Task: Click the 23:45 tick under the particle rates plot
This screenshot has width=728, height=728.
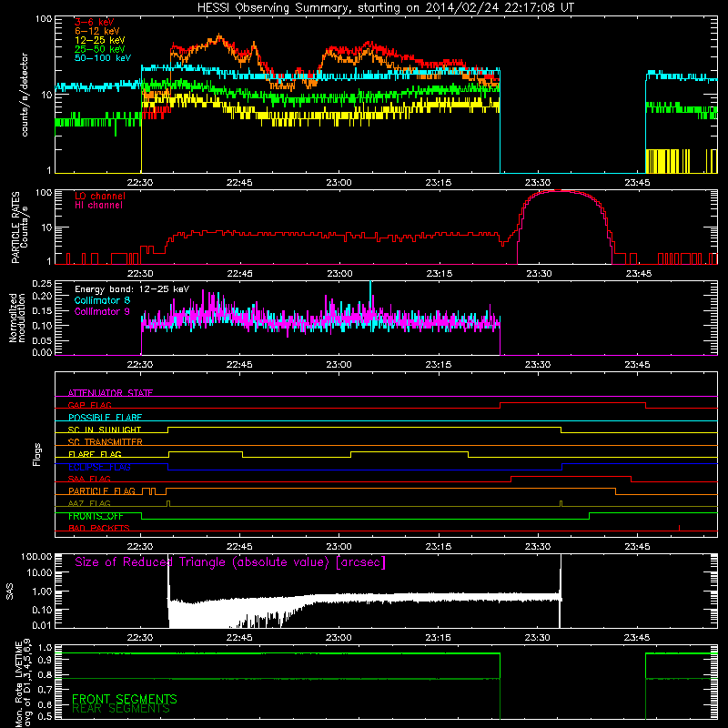Action: pos(639,274)
